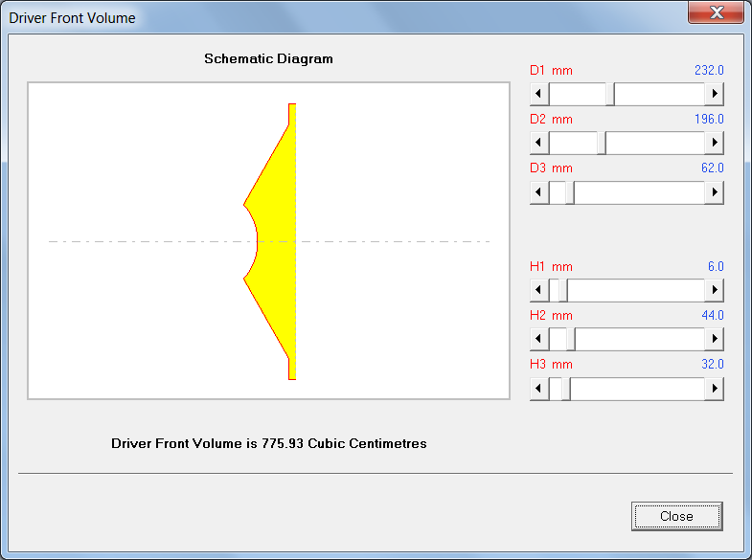
Task: Decrease D3 with its left arrow
Action: (x=539, y=192)
